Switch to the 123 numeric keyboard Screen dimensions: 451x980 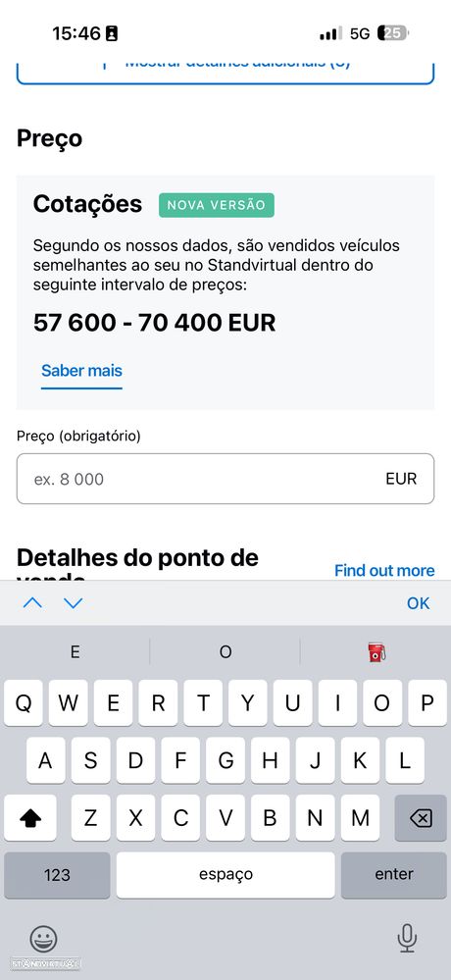57,875
